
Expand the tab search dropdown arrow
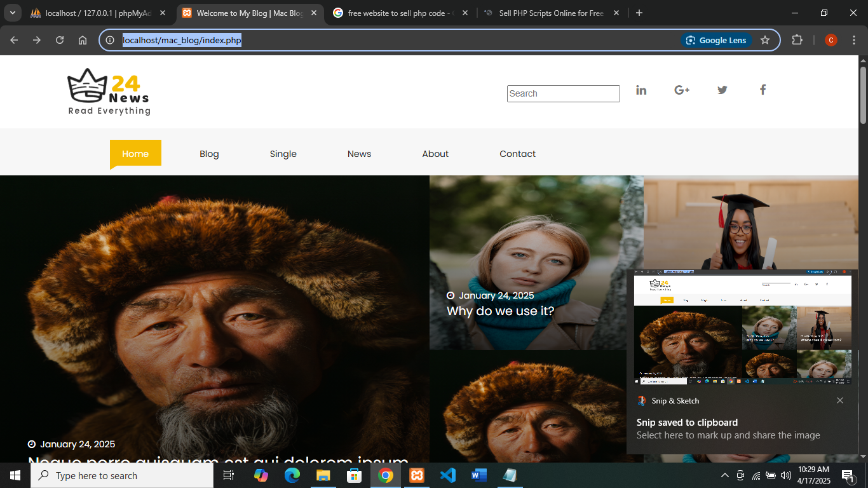12,13
